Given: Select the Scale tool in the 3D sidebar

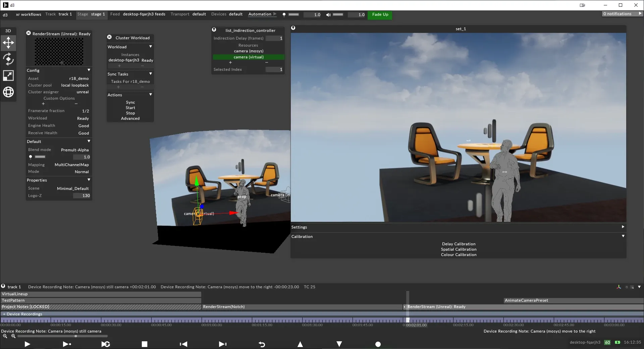Looking at the screenshot, I should [8, 76].
